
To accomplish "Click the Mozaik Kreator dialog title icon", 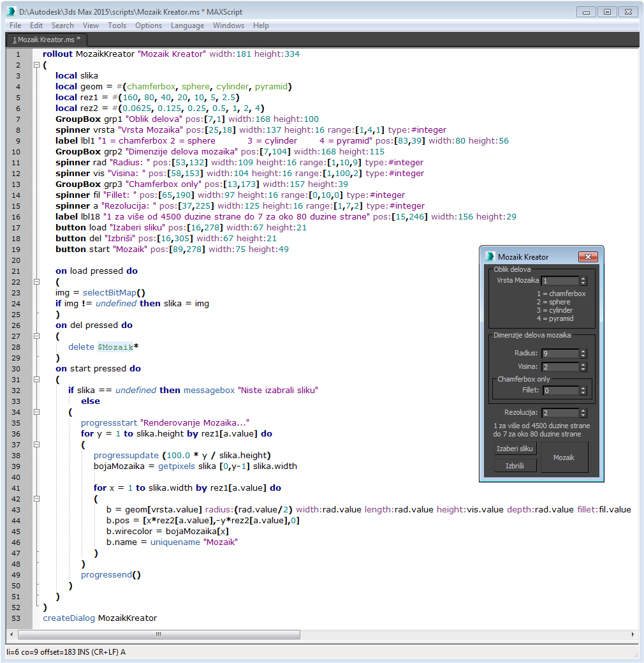I will tap(490, 257).
